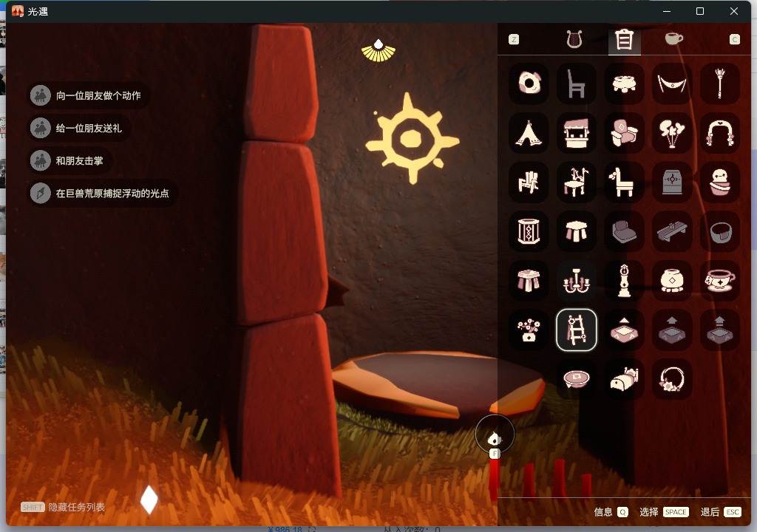Viewport: 757px width, 532px height.
Task: Select the torch staff prop
Action: coord(720,83)
